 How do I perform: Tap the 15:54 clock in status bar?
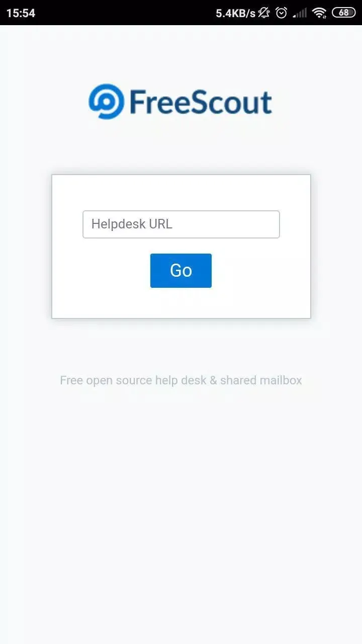21,13
